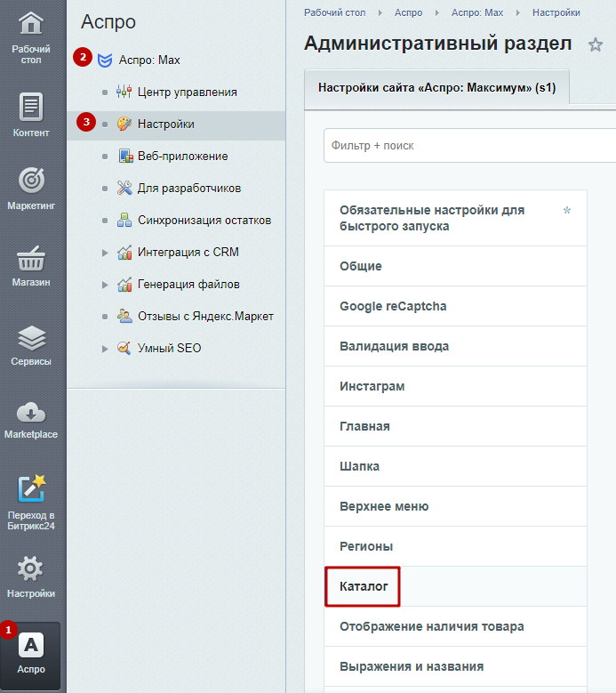The width and height of the screenshot is (616, 693).
Task: Click the wrench icon for Для разработчиков
Action: tap(124, 188)
